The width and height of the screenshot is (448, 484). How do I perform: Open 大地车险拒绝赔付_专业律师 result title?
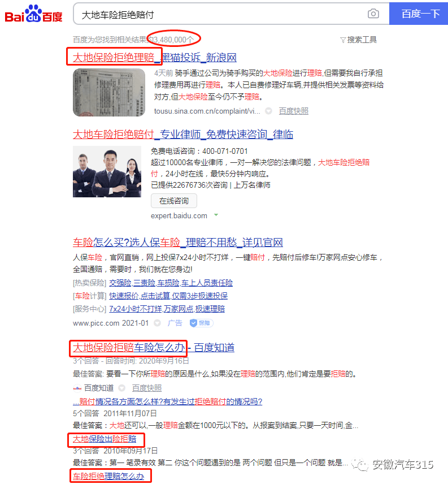183,134
